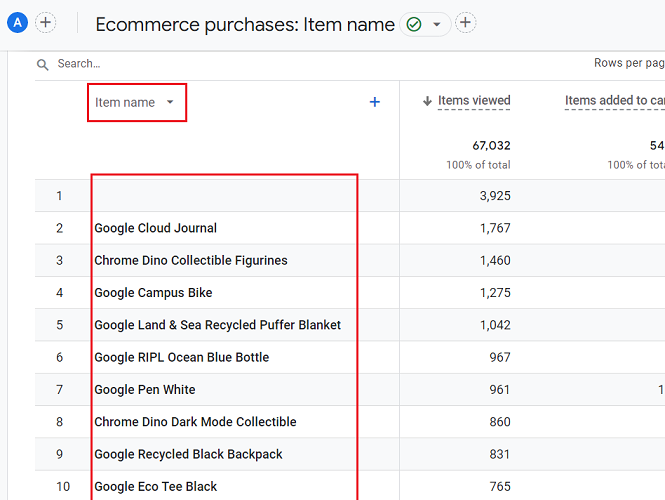This screenshot has width=665, height=500.
Task: Click the blue 'A' segment badge
Action: click(16, 23)
